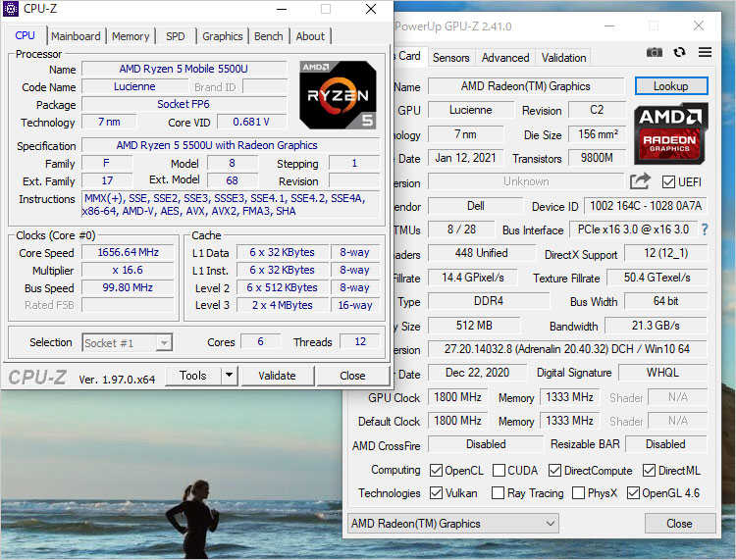
Task: Open the Validation tab in GPU-Z
Action: point(563,58)
